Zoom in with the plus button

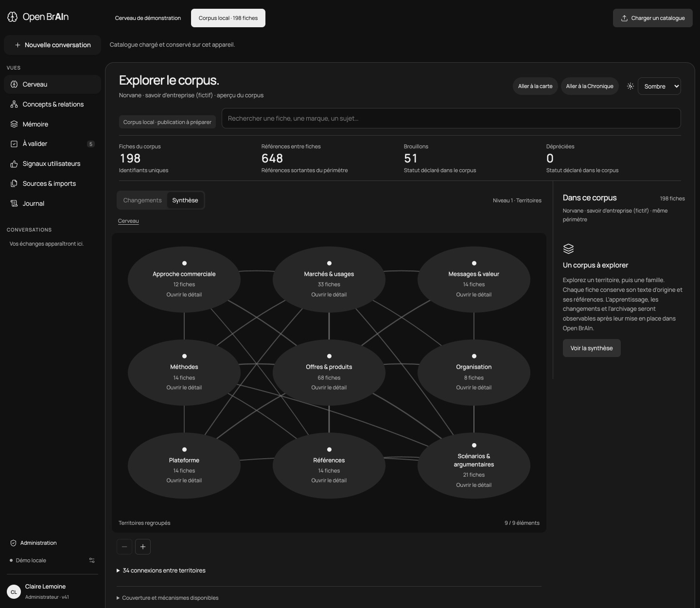(143, 547)
